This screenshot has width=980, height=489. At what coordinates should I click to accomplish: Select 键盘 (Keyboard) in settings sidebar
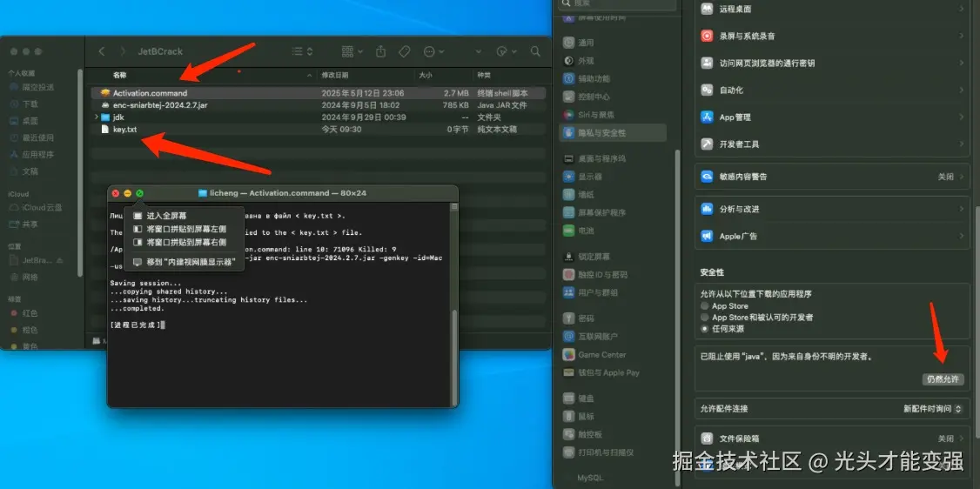pos(613,398)
